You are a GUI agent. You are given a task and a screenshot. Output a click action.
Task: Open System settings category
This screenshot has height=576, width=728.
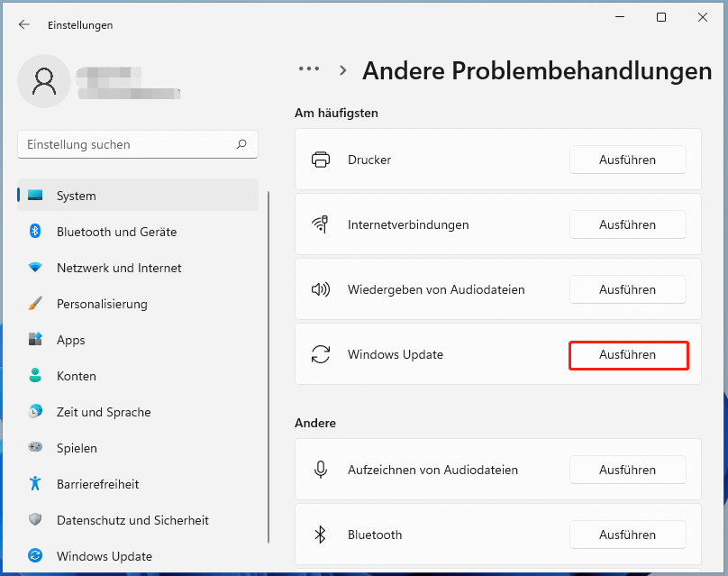click(138, 195)
